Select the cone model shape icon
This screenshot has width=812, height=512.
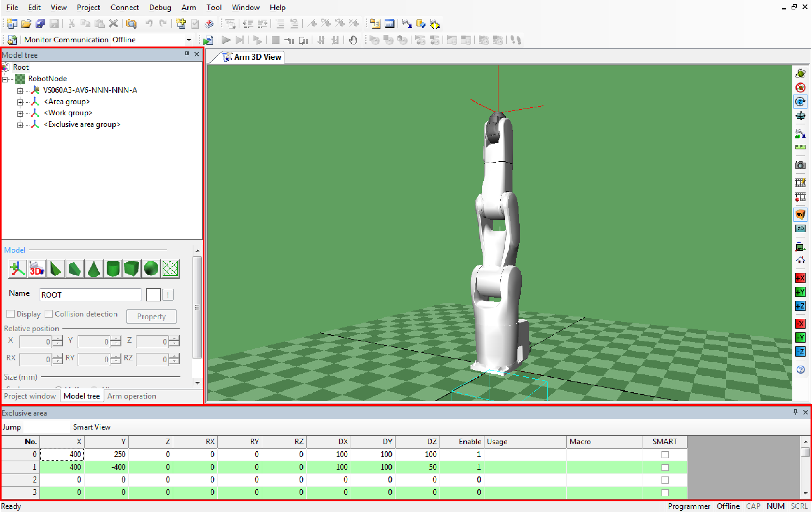pos(94,269)
